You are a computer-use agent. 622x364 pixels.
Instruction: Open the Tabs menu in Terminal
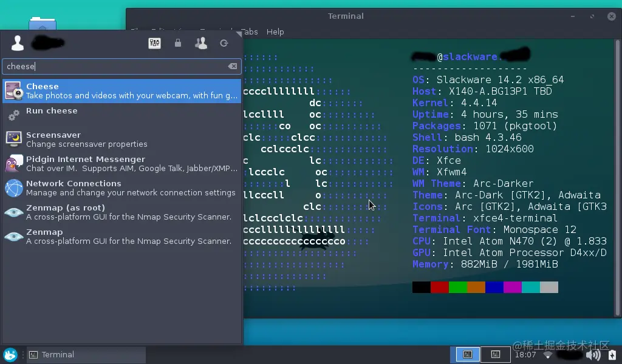coord(250,32)
